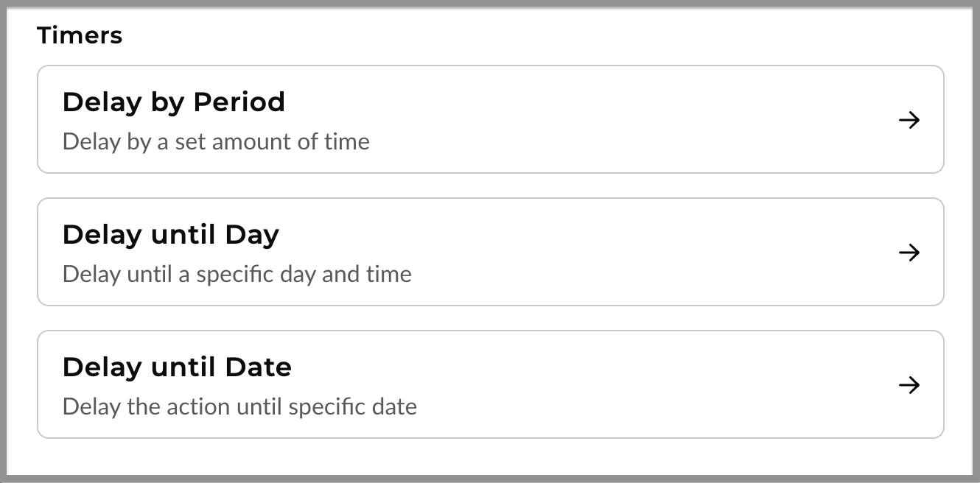The image size is (980, 483).
Task: Click the Timers section heading
Action: (80, 35)
